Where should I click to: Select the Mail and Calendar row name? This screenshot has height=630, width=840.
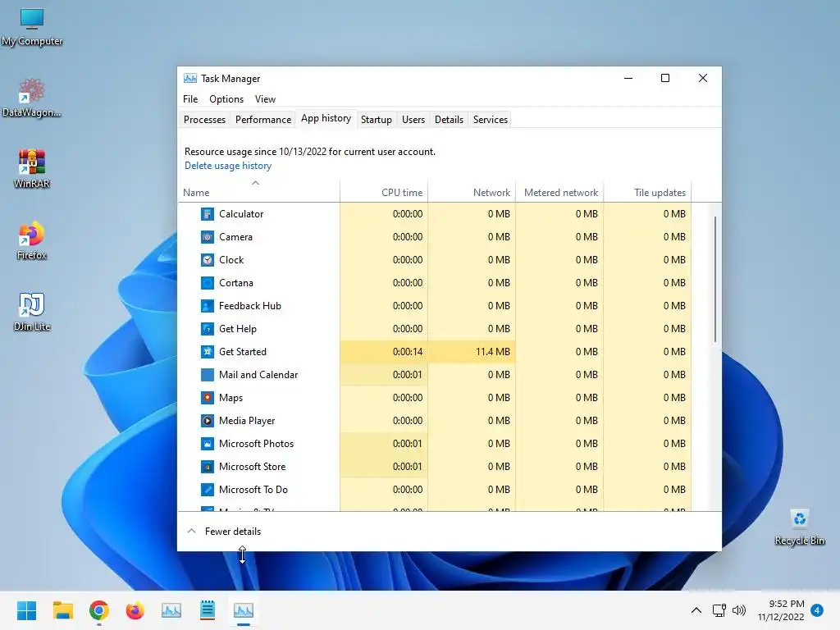[x=258, y=375]
